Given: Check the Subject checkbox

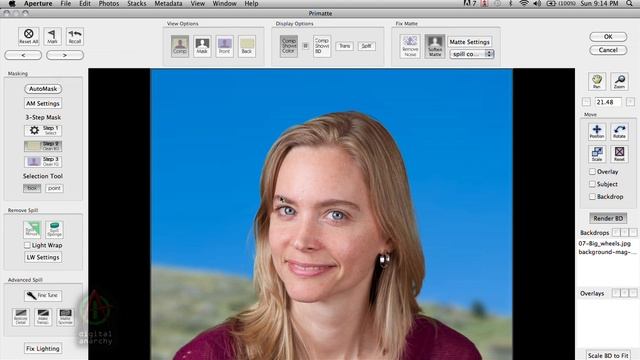Looking at the screenshot, I should tap(592, 184).
